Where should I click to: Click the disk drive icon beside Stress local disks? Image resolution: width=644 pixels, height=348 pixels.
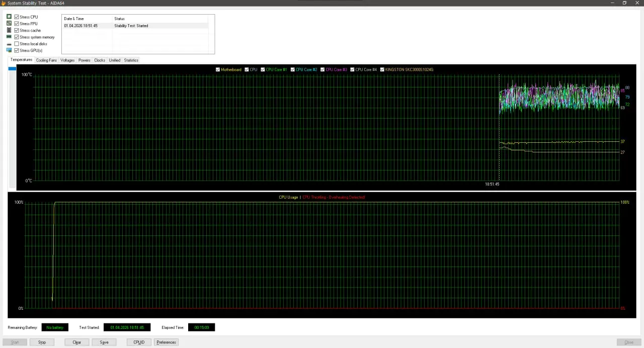(9, 44)
